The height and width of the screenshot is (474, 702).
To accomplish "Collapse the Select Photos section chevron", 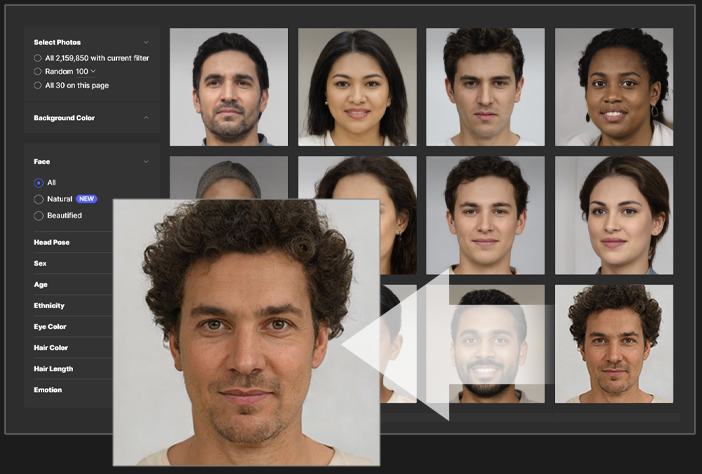I will pyautogui.click(x=146, y=42).
